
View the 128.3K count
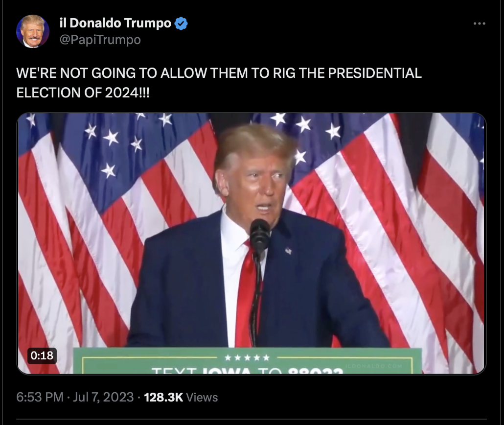click(x=163, y=397)
